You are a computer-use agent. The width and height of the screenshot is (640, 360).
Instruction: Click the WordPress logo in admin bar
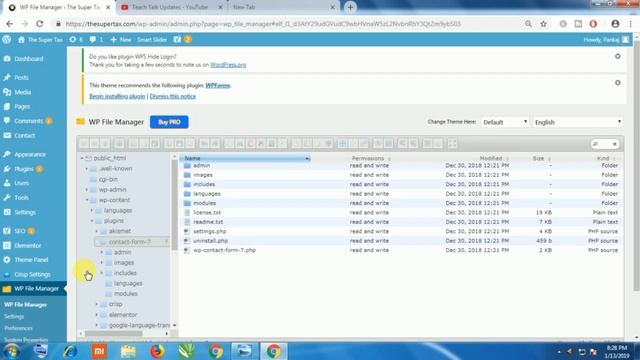click(7, 40)
